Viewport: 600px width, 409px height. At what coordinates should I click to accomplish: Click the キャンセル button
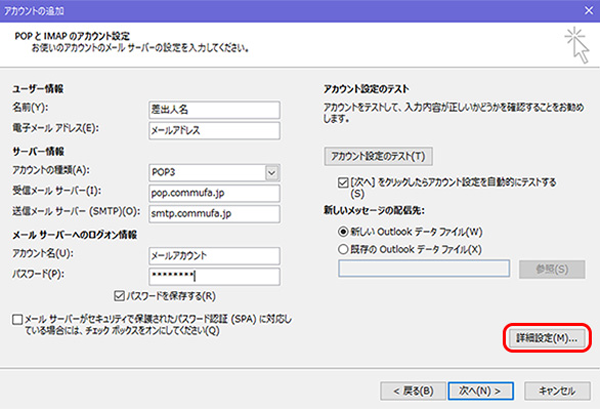point(555,389)
